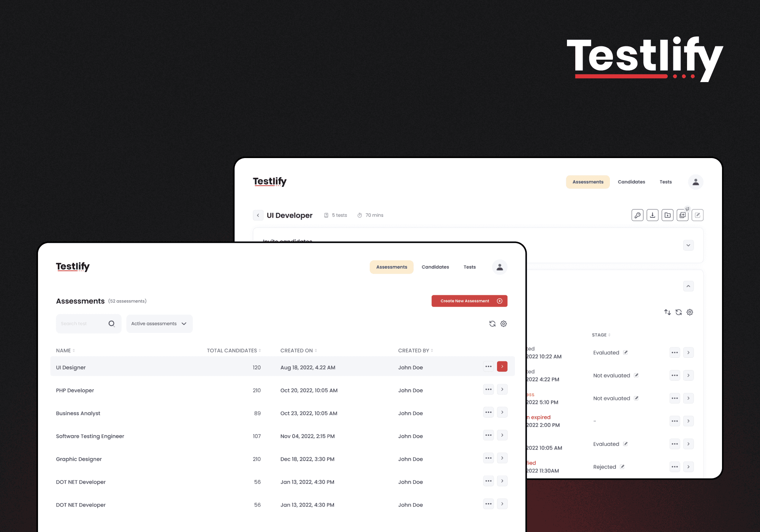Sort by CREATED ON column

pos(299,350)
